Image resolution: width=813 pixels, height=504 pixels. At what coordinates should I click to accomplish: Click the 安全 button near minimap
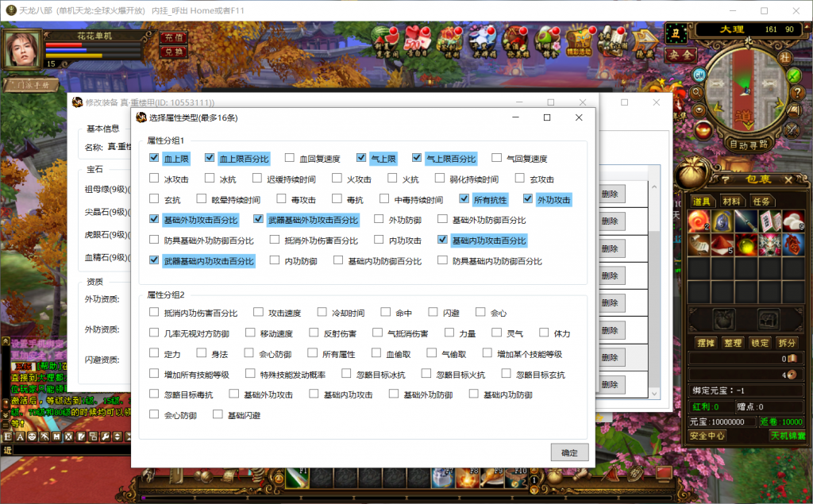[x=680, y=54]
